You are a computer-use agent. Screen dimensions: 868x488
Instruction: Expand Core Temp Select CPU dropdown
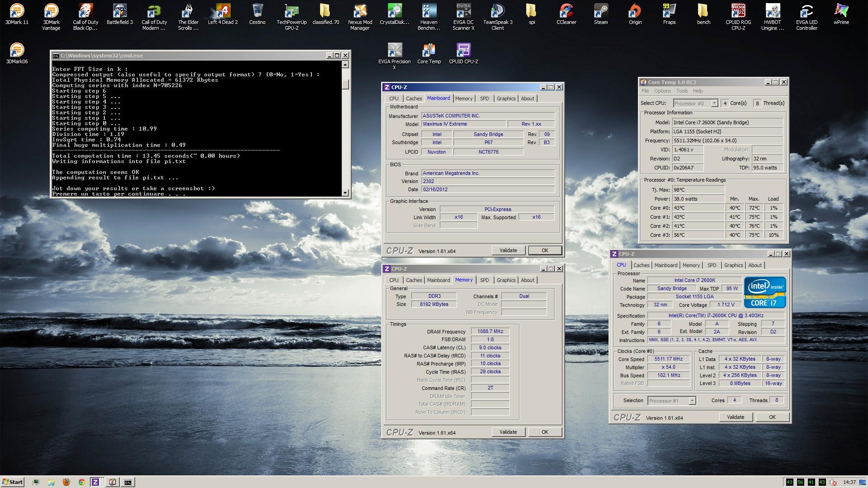click(x=714, y=103)
